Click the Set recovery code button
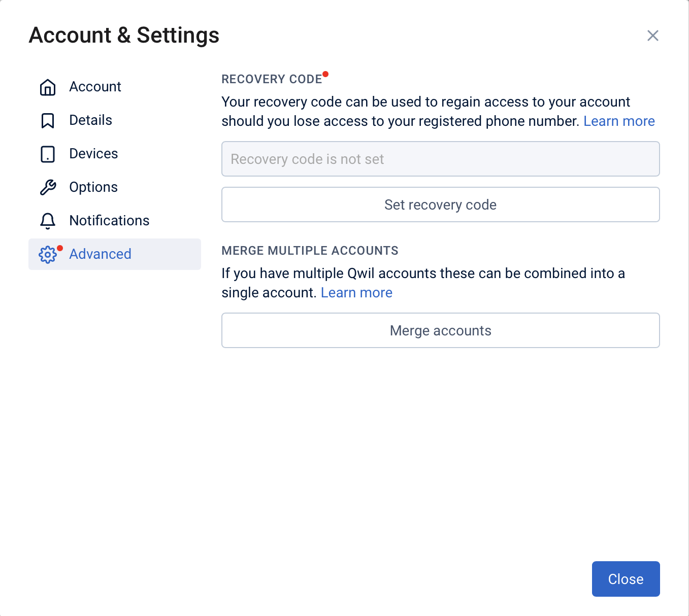 [x=441, y=204]
